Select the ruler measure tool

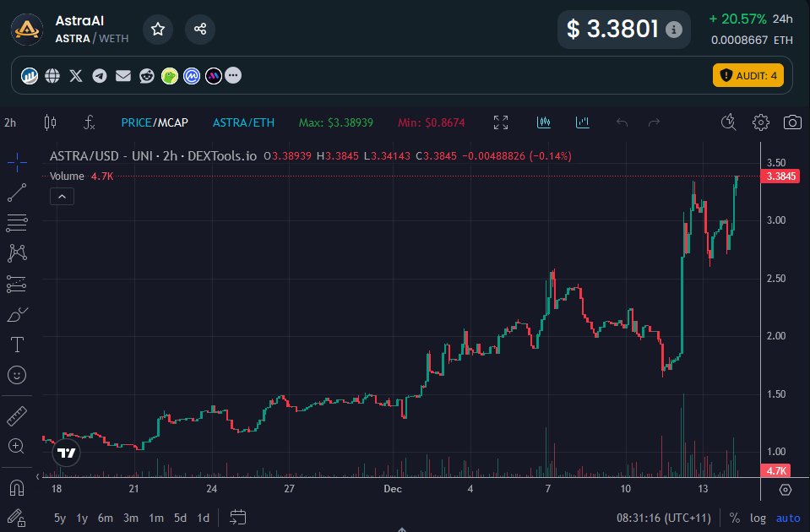click(17, 416)
